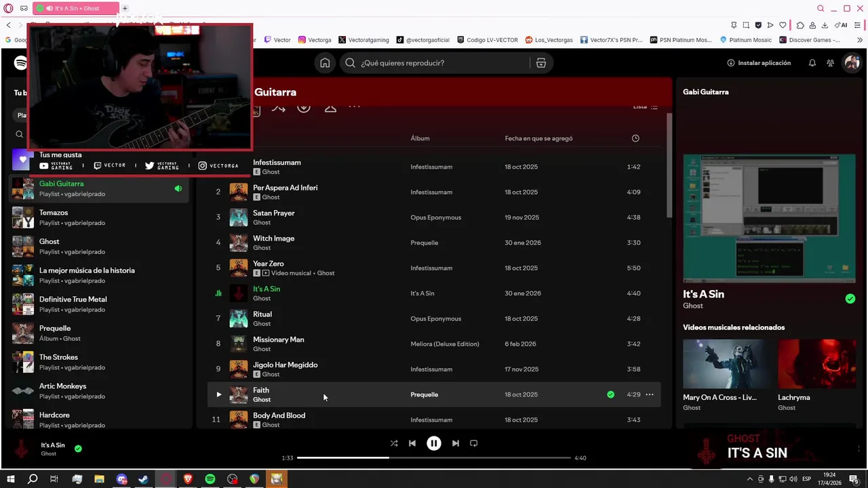Open the Ghost playlist in sidebar
The image size is (868, 488).
click(100, 247)
